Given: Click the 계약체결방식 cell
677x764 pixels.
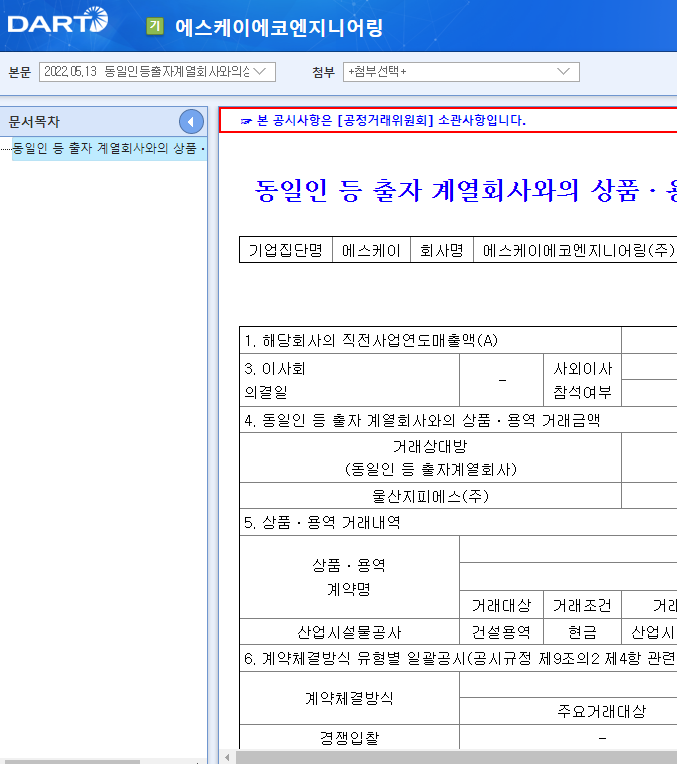Looking at the screenshot, I should [x=349, y=698].
